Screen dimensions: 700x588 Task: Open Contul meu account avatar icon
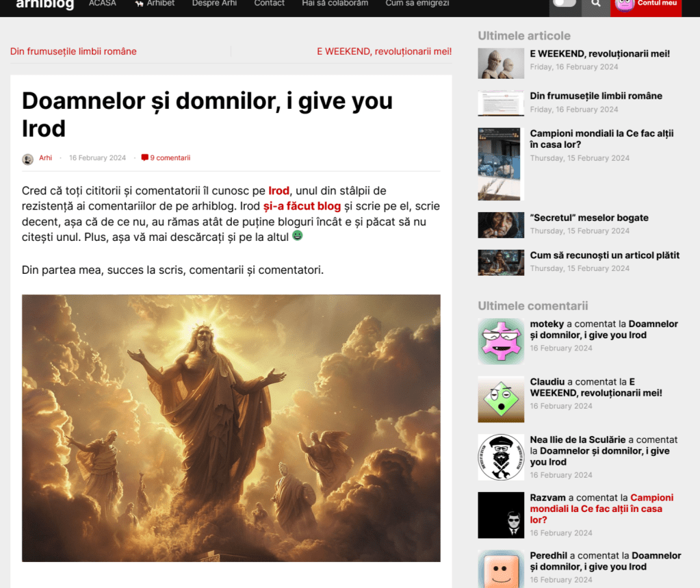click(x=624, y=4)
